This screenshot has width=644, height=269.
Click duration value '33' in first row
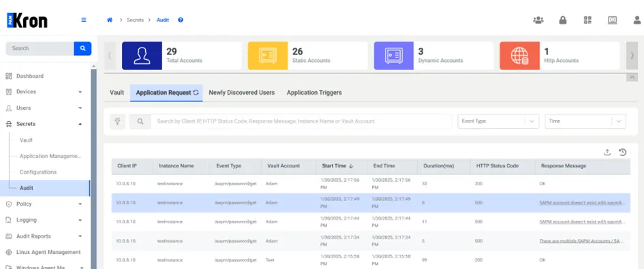click(x=425, y=184)
